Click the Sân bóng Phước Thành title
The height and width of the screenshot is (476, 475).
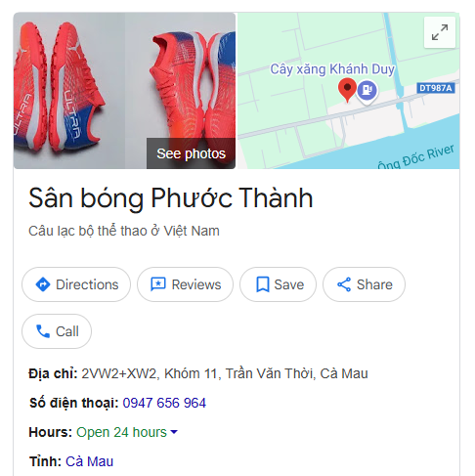171,197
